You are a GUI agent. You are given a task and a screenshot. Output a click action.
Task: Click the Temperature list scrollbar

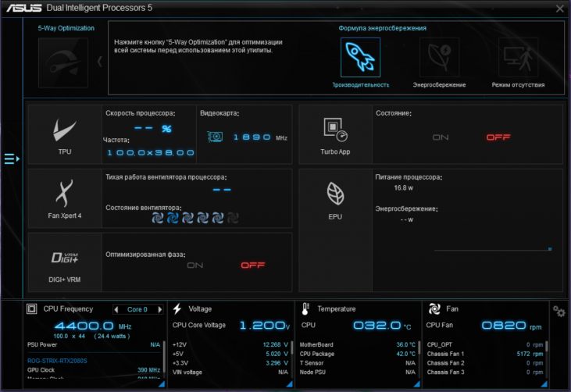[x=419, y=347]
